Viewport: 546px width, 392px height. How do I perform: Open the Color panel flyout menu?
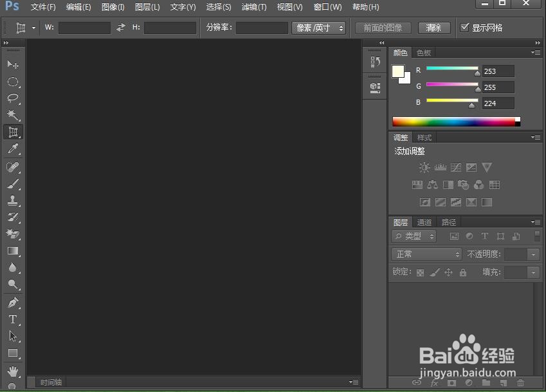coord(536,53)
